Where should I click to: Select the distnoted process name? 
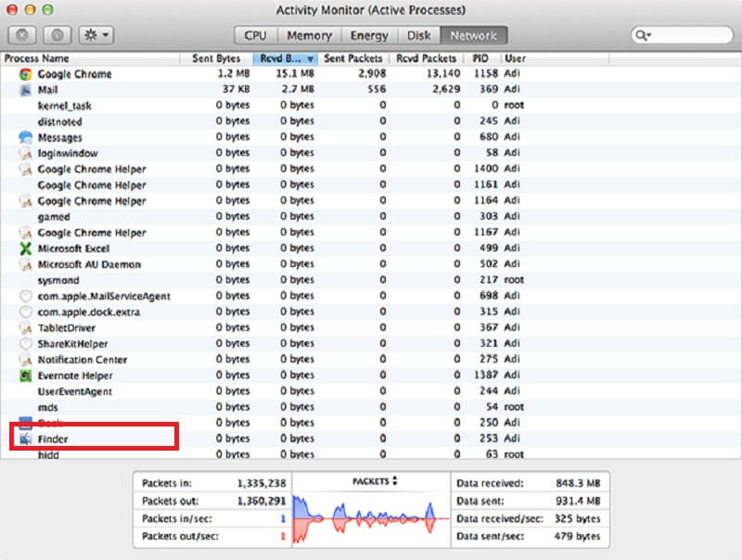[x=60, y=121]
